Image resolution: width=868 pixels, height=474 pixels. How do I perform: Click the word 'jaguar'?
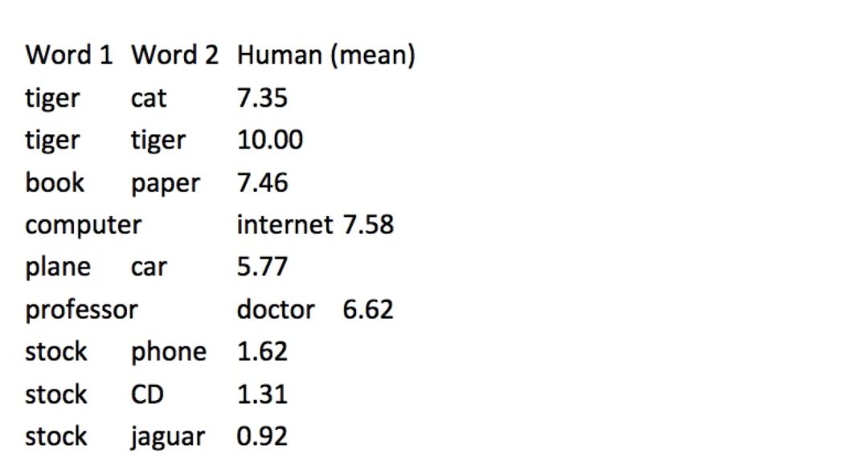[x=168, y=438]
